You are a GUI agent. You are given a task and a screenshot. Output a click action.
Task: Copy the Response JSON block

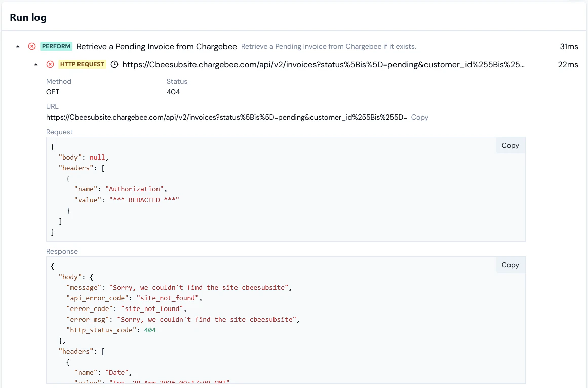(x=510, y=265)
